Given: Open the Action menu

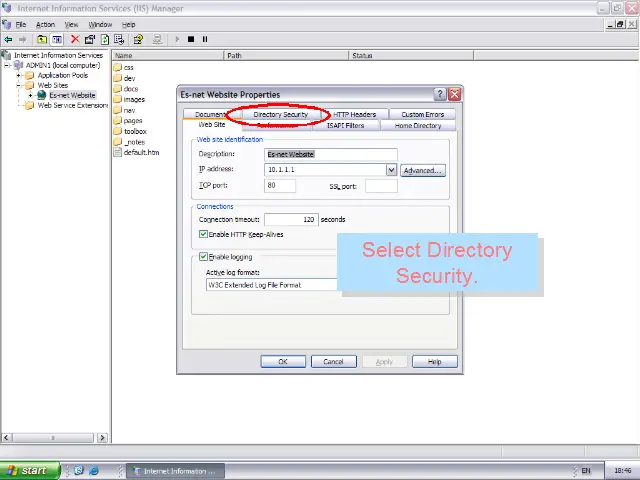Looking at the screenshot, I should pyautogui.click(x=45, y=24).
